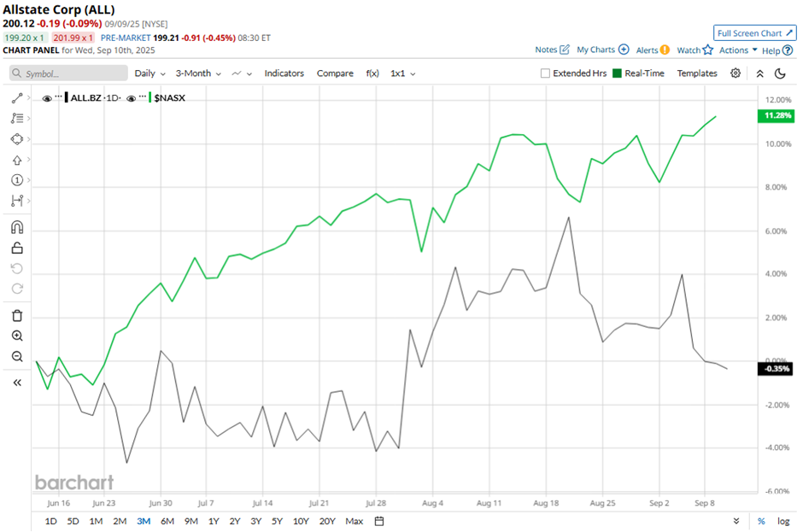Click the green 11.28% price label

[776, 116]
